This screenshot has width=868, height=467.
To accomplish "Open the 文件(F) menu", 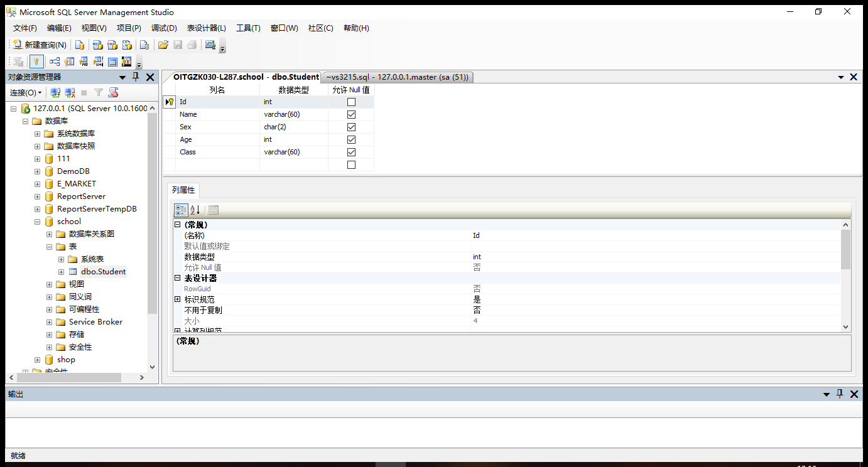I will (25, 28).
